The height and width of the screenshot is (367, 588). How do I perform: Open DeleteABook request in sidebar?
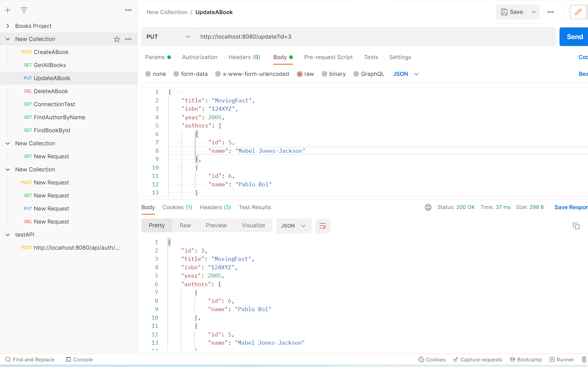(51, 91)
